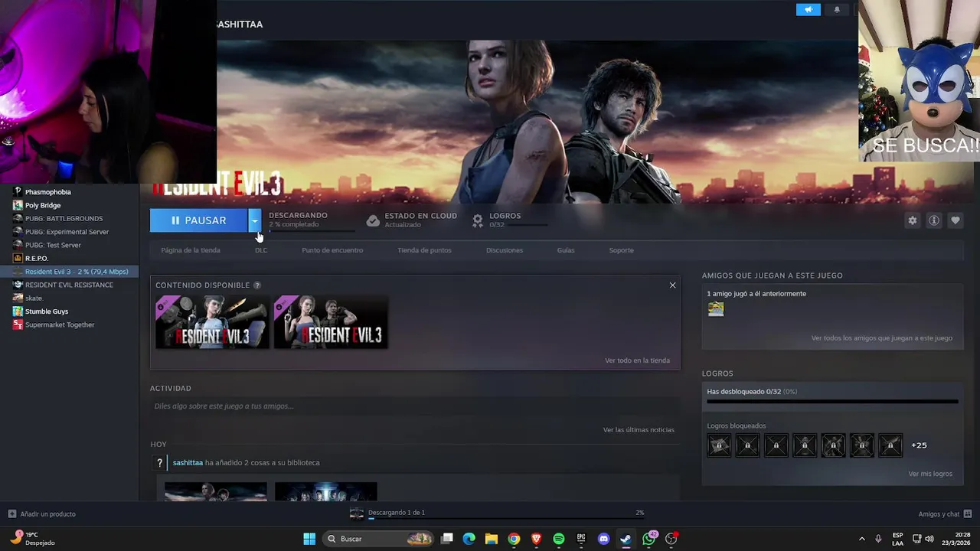Select the first locked achievement icon

click(719, 445)
